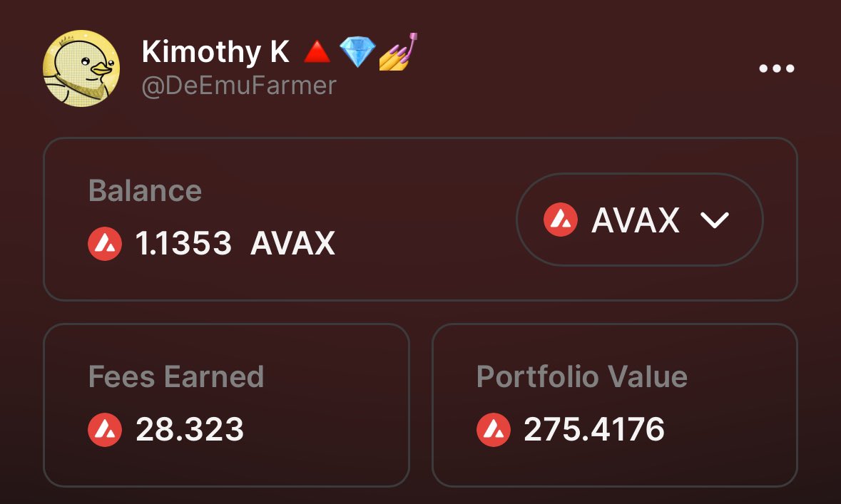Screen dimensions: 841x504
Task: Click the AVAX logo beside the 1.1353 balance
Action: (105, 245)
